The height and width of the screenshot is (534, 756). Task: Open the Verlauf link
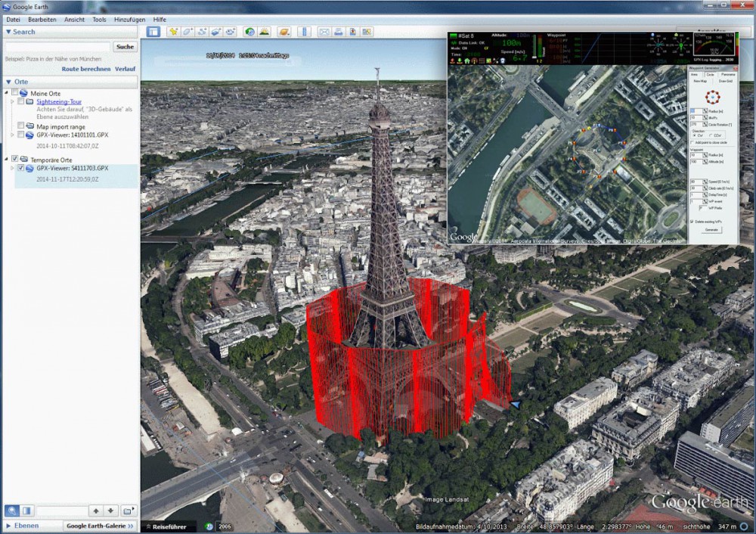[x=125, y=69]
